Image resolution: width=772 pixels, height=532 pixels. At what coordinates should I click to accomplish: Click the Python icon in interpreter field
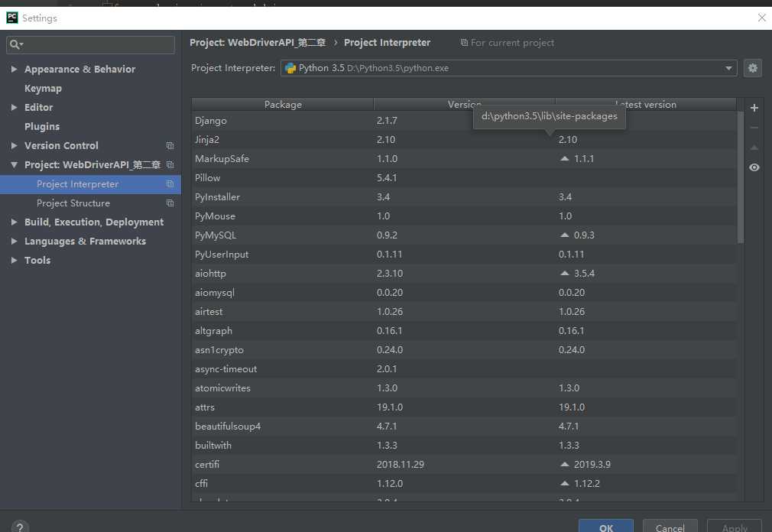pos(290,68)
